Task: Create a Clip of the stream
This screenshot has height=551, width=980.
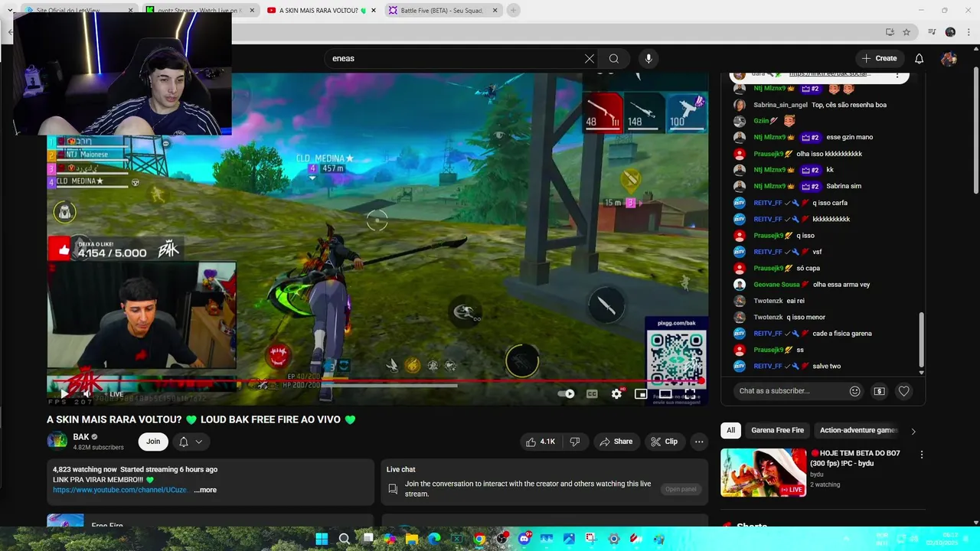Action: point(664,442)
